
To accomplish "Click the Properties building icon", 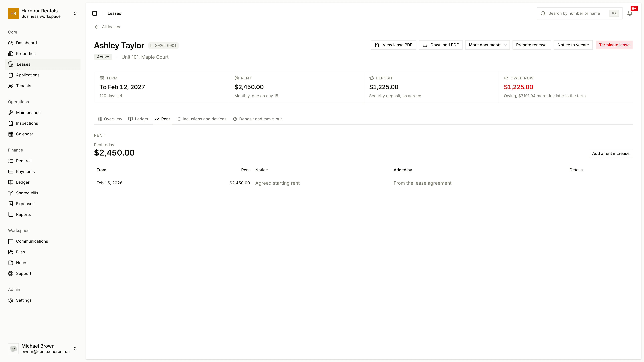I will coord(11,54).
